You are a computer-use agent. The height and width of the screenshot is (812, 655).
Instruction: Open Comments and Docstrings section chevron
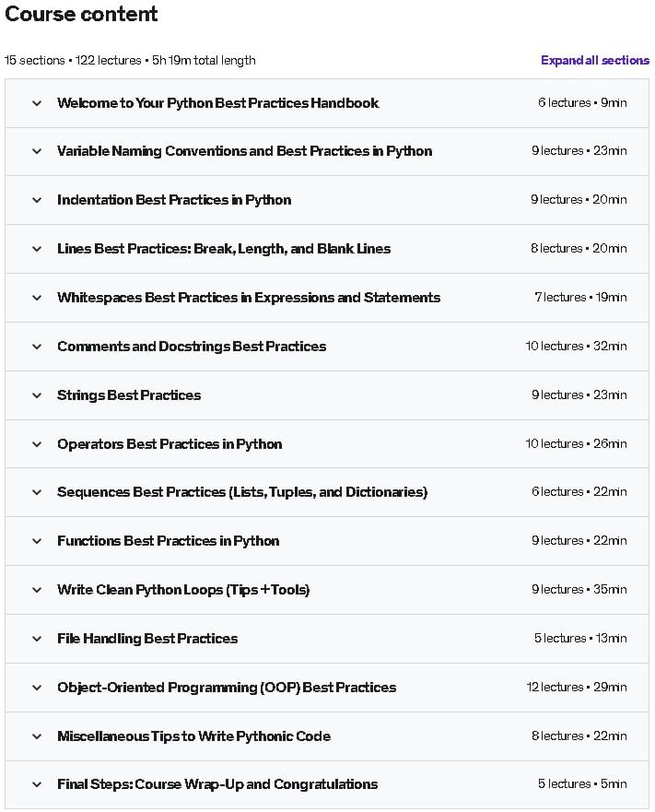pos(37,347)
